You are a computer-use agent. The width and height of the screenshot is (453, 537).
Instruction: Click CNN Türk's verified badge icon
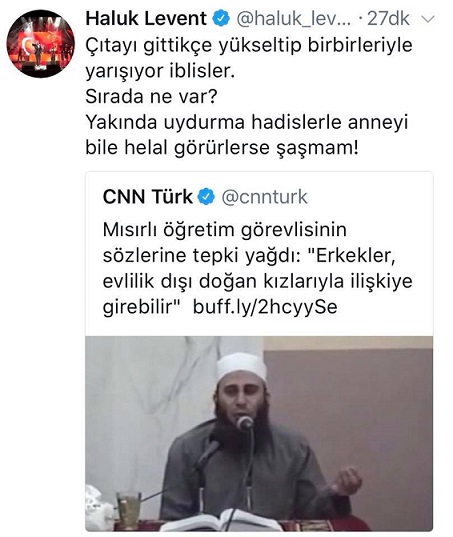[x=206, y=197]
